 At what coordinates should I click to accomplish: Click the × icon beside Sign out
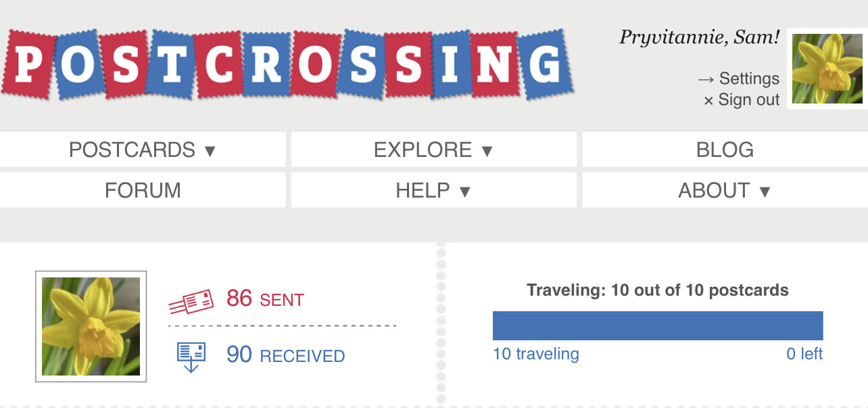(x=708, y=100)
